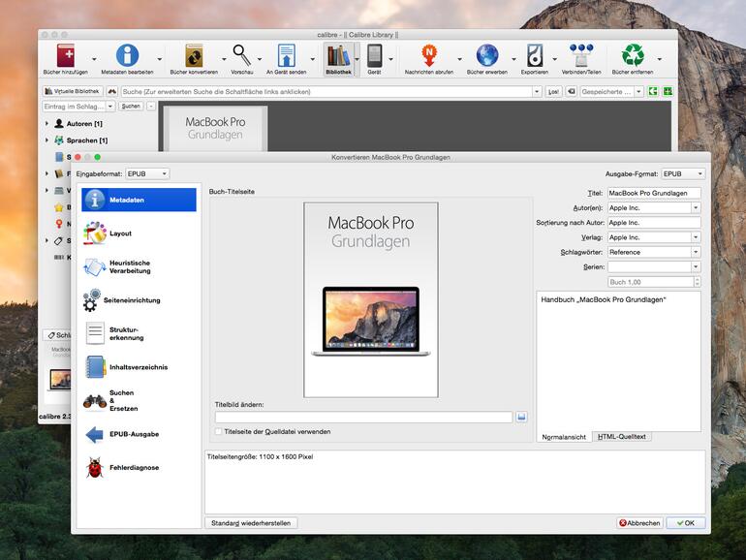Click the browse button next to cover path field
This screenshot has width=746, height=560.
521,417
